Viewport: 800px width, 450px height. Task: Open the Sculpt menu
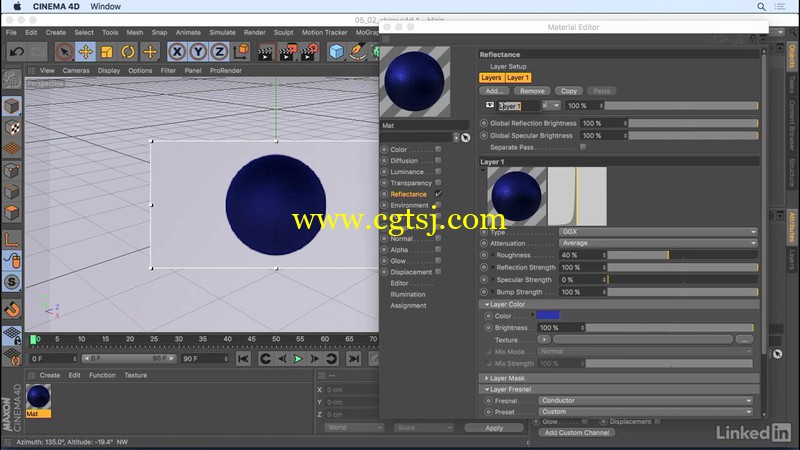283,32
